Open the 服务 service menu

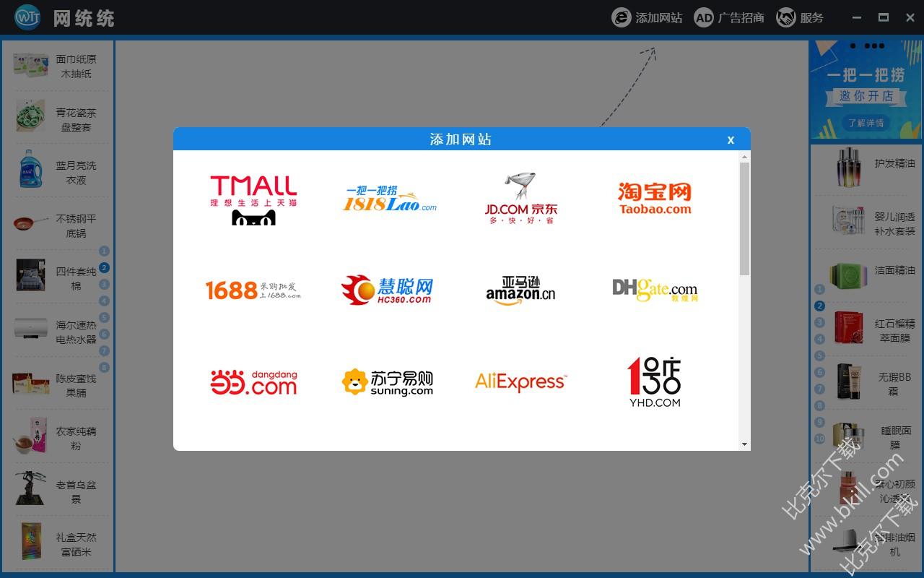[800, 17]
